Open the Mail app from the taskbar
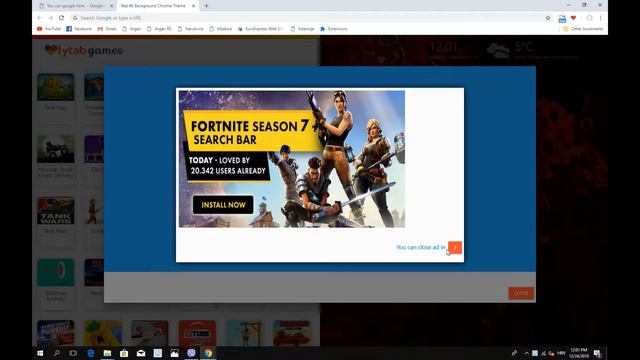Screen dimensions: 640x360 tap(141, 353)
